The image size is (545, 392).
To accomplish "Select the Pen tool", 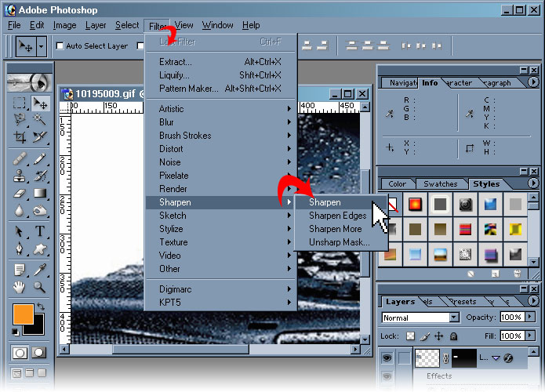I will pyautogui.click(x=19, y=249).
